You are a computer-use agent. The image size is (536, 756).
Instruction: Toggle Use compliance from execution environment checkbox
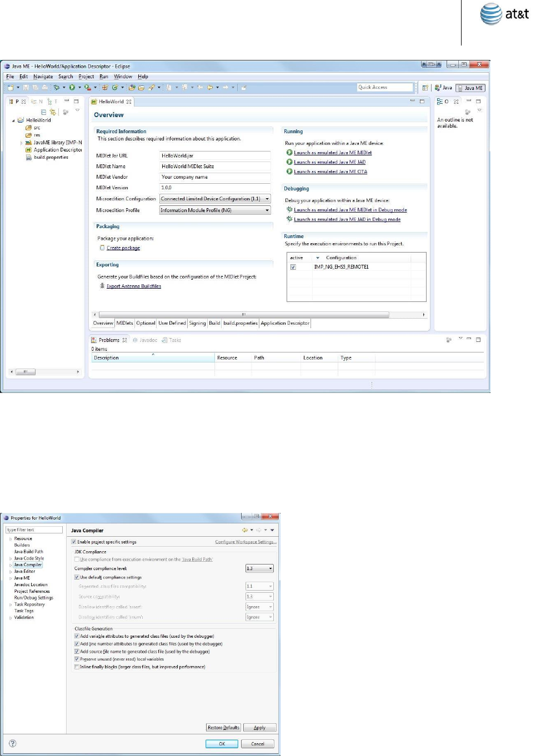pos(77,560)
